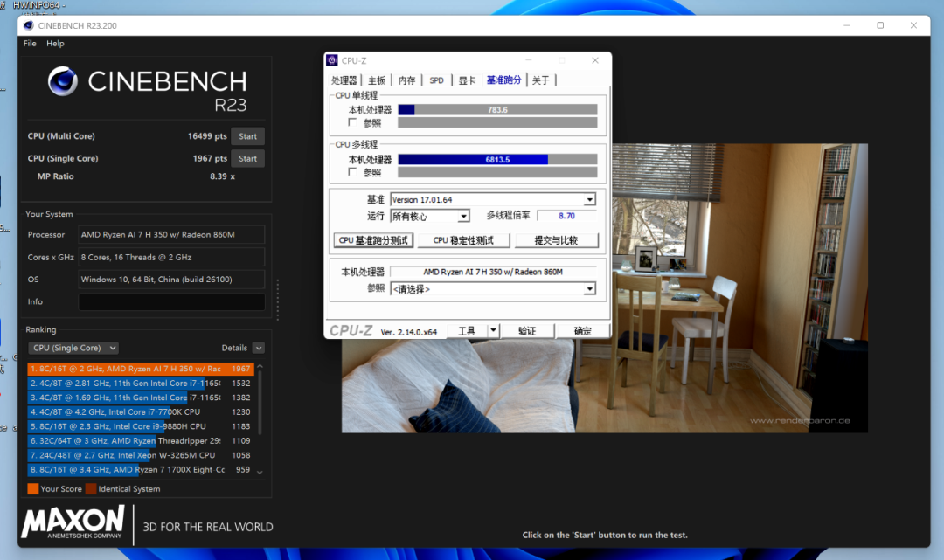Open the File menu in Cinebench

pos(30,44)
